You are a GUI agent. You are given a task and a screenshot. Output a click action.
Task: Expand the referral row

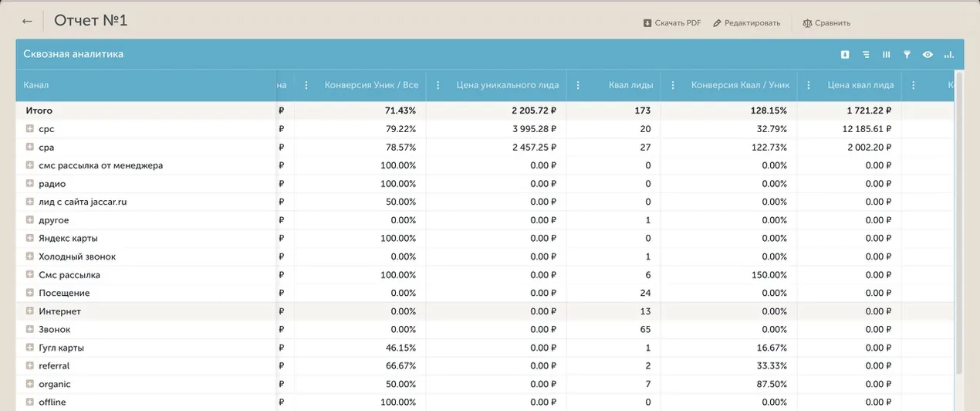[x=30, y=365]
